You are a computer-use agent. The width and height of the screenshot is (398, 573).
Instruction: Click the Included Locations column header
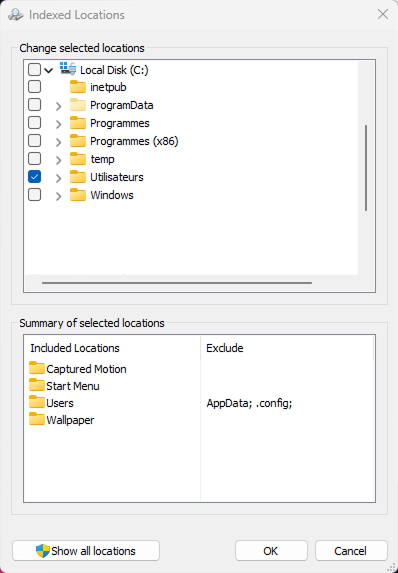[x=112, y=348]
